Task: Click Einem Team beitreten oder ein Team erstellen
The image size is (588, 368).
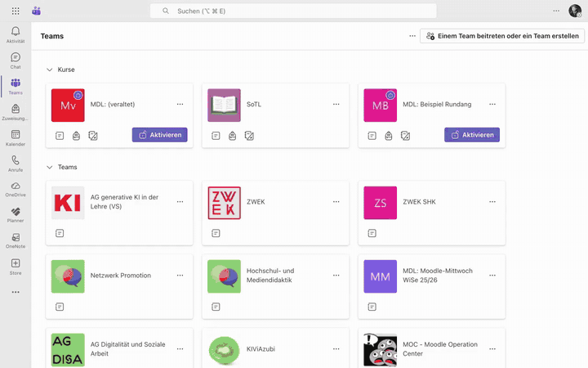Action: [502, 36]
